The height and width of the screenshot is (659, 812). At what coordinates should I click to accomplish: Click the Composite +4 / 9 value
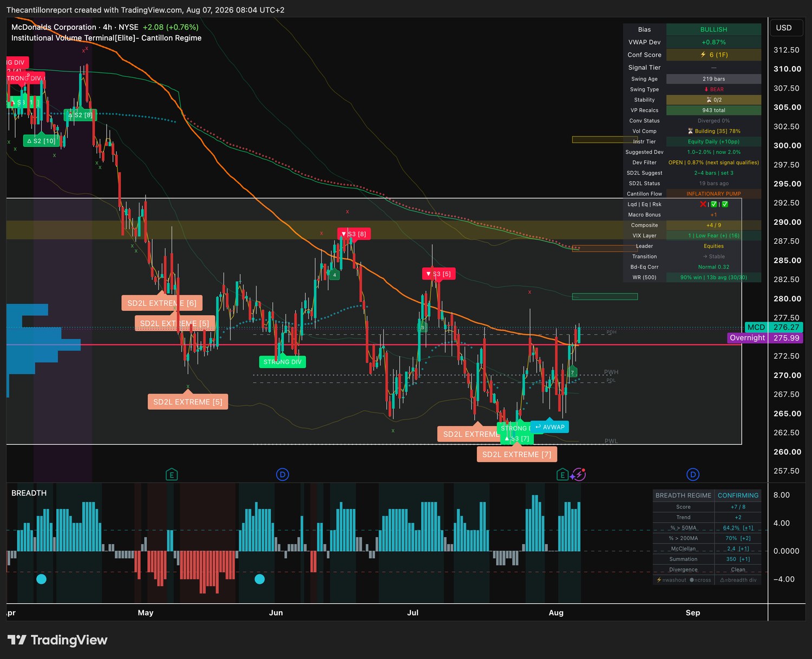pos(713,225)
